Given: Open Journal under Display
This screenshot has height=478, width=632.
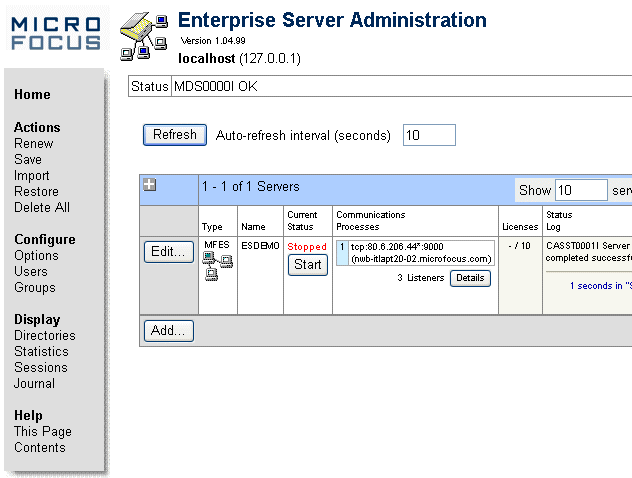Looking at the screenshot, I should (34, 383).
